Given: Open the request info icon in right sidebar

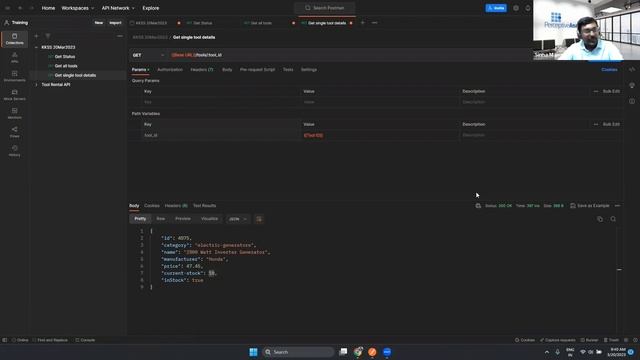Looking at the screenshot, I should (632, 101).
